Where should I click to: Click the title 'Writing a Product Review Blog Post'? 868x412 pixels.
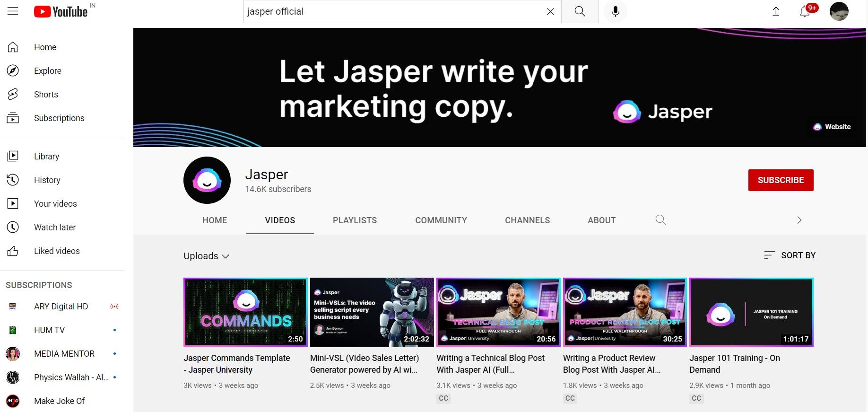(x=612, y=364)
